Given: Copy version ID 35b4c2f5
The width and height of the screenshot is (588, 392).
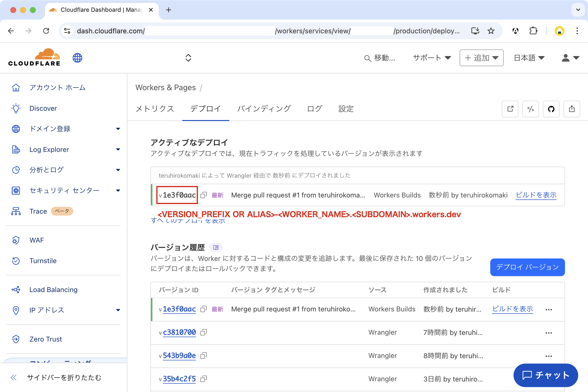Looking at the screenshot, I should point(204,379).
